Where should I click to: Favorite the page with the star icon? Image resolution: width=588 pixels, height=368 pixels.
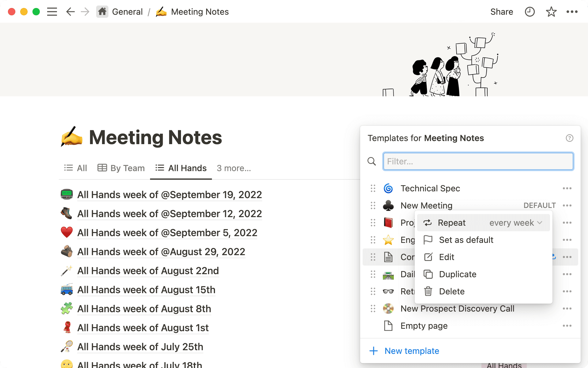point(551,11)
